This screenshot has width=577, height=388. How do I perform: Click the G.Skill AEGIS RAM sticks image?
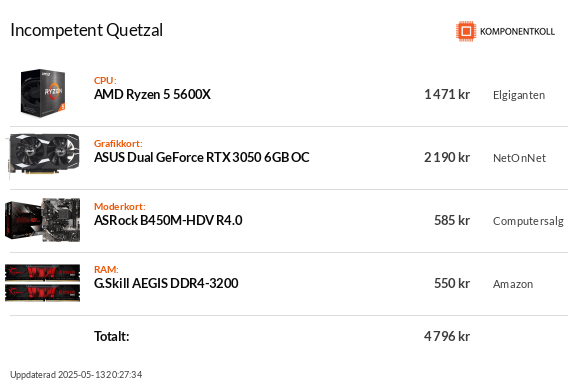pyautogui.click(x=42, y=283)
